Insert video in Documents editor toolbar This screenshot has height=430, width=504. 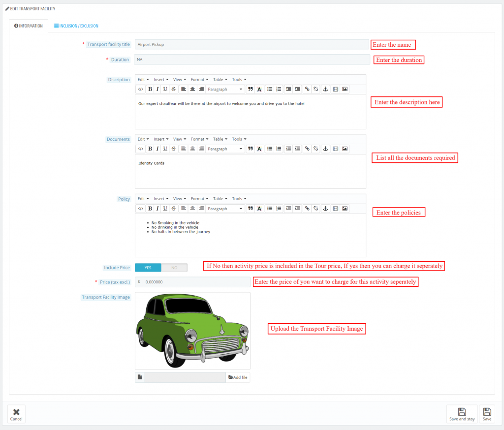(336, 149)
